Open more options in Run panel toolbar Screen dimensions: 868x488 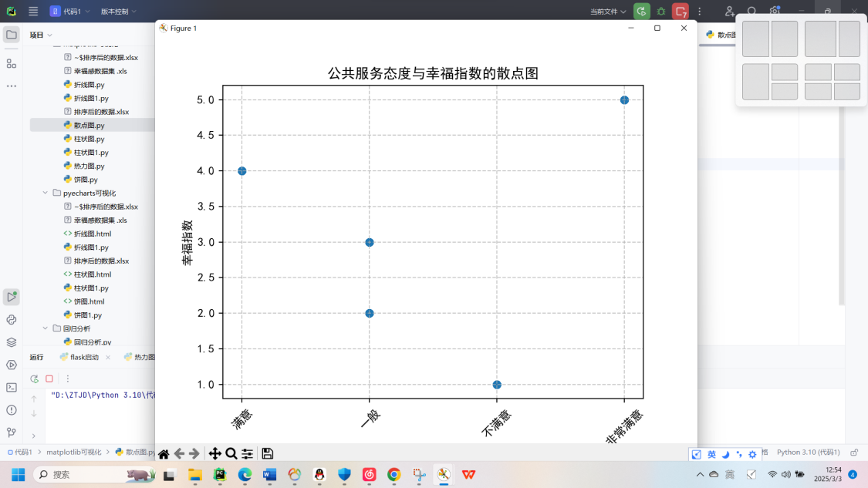click(68, 379)
